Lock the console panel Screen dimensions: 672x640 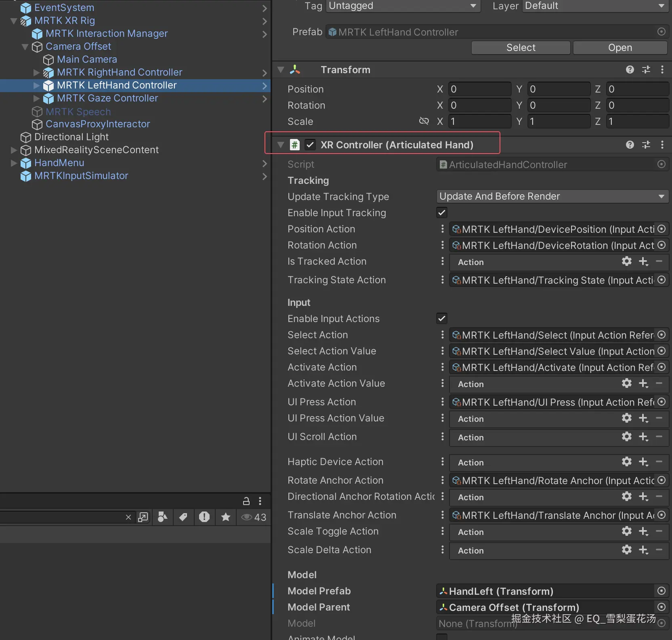(246, 501)
